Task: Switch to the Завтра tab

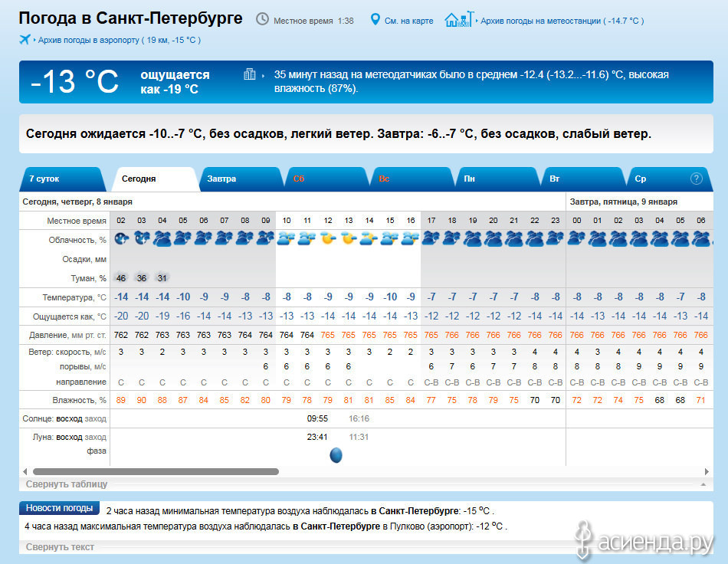Action: (221, 179)
